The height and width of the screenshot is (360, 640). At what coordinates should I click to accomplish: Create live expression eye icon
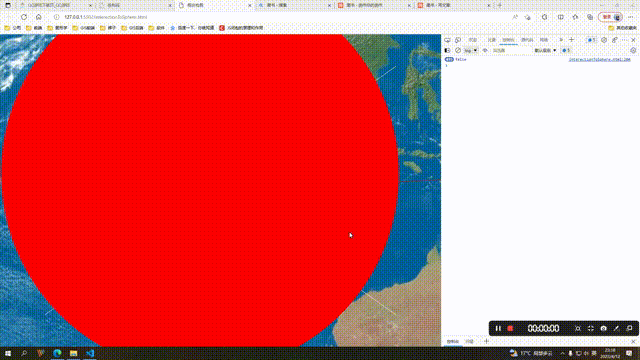click(x=485, y=51)
